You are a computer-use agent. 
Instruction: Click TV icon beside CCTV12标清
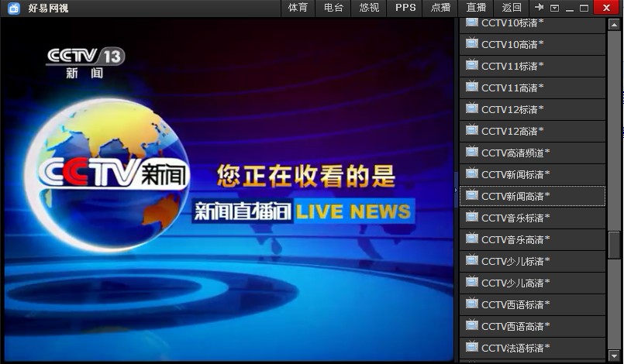471,108
